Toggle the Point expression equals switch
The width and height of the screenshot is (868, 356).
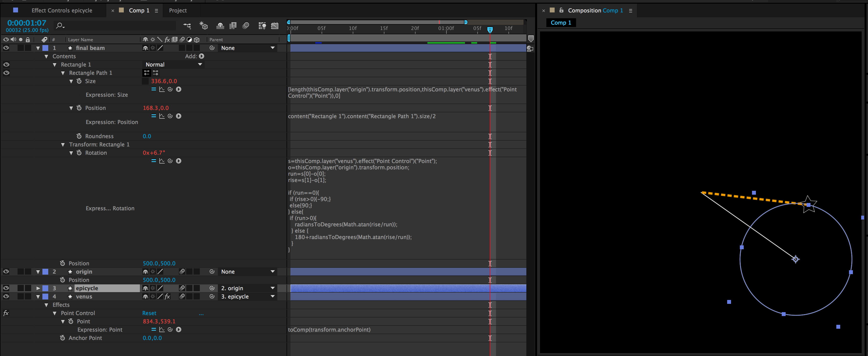(154, 330)
